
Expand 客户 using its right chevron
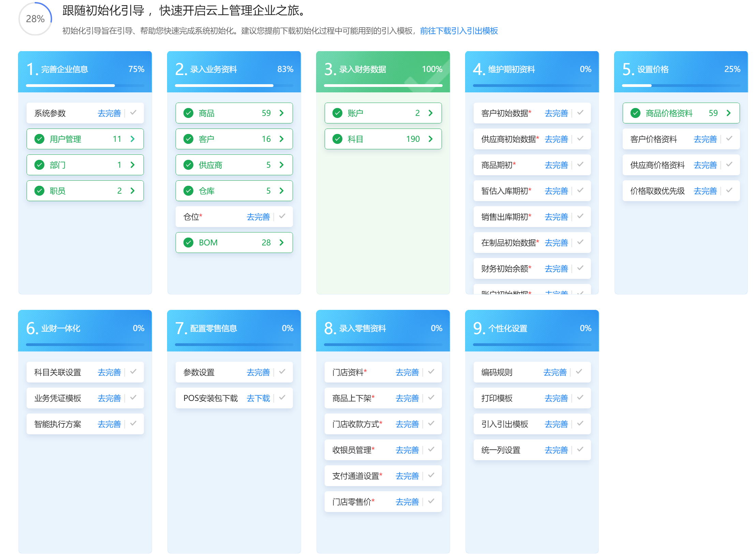tap(281, 139)
